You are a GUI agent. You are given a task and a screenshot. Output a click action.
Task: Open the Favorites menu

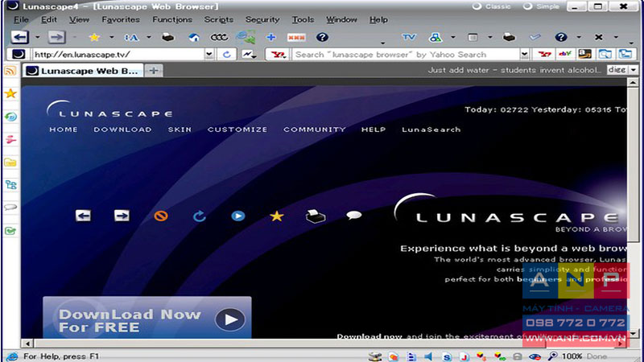tap(121, 19)
